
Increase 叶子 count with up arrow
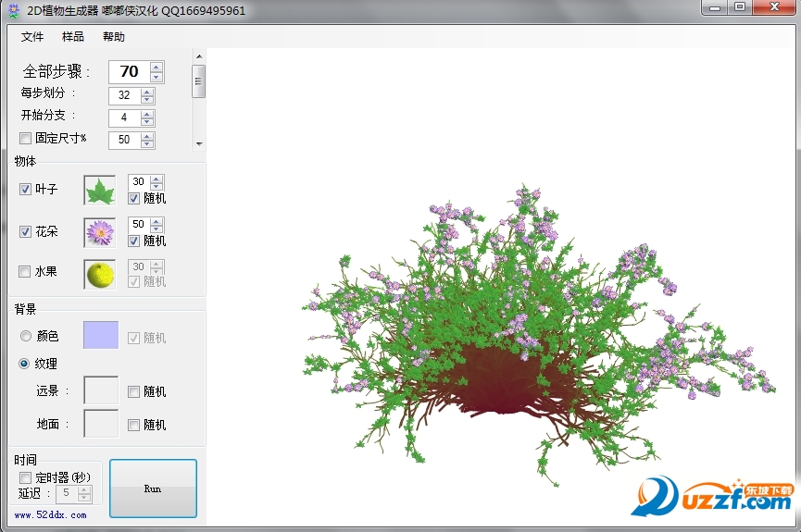click(x=156, y=179)
